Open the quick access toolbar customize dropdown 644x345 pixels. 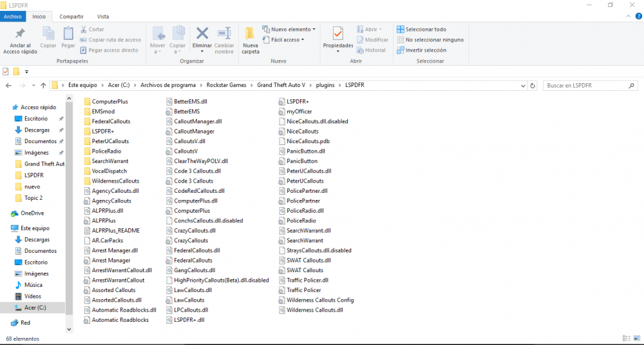[26, 72]
